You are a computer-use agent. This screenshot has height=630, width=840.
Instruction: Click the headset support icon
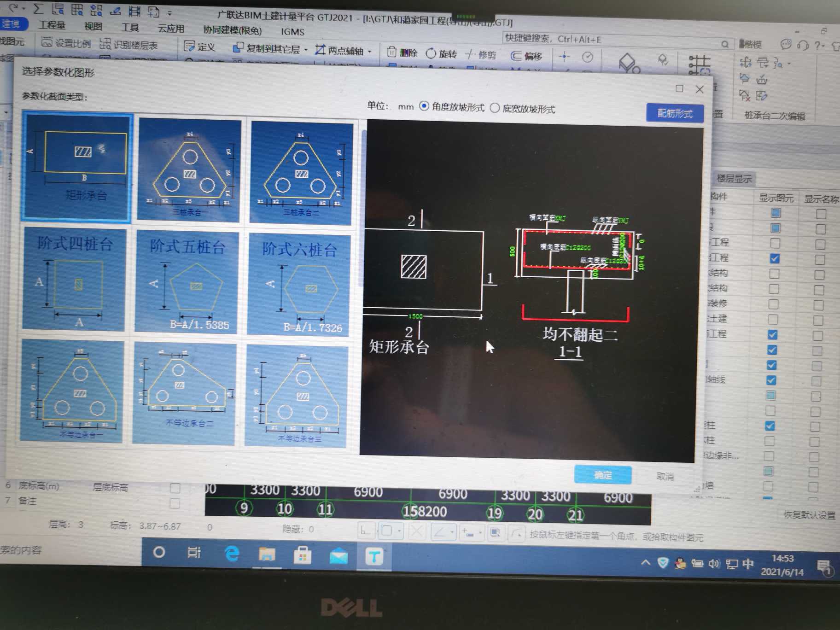pos(803,45)
